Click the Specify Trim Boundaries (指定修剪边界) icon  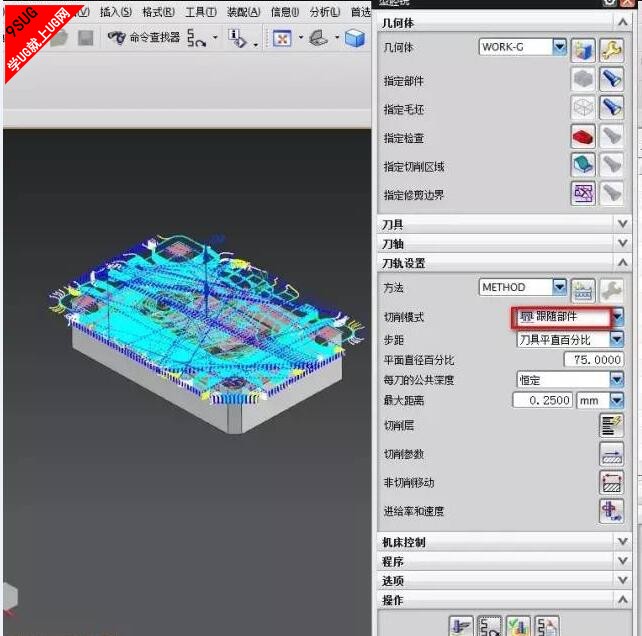pyautogui.click(x=583, y=193)
